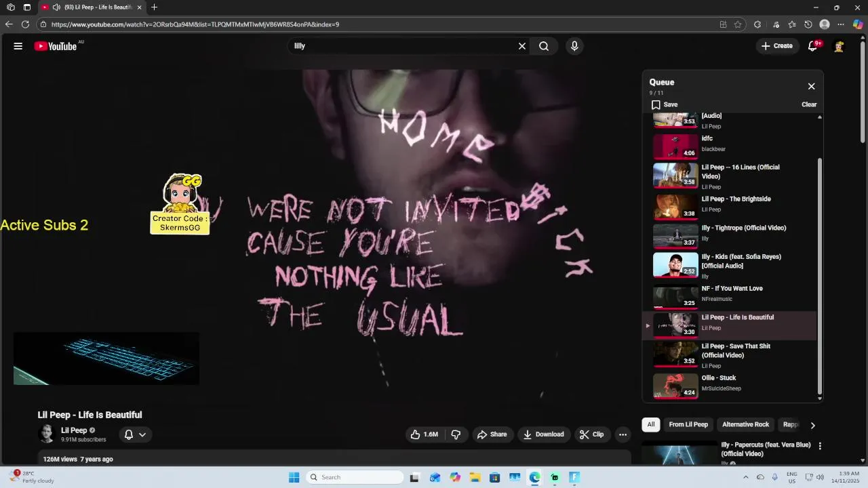This screenshot has height=488, width=868.
Task: Share the Life Is Beautiful video
Action: [492, 434]
